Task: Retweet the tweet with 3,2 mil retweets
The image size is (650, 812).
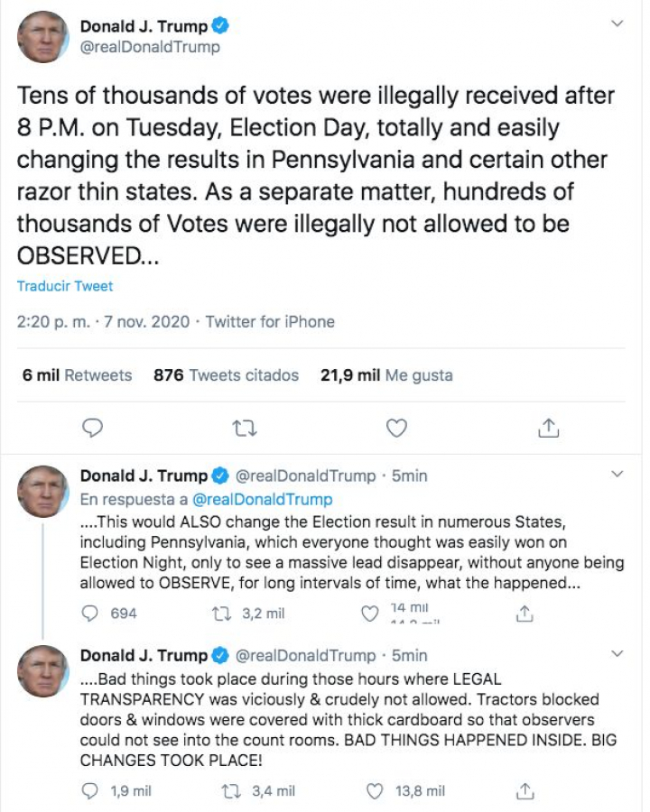Action: click(218, 614)
